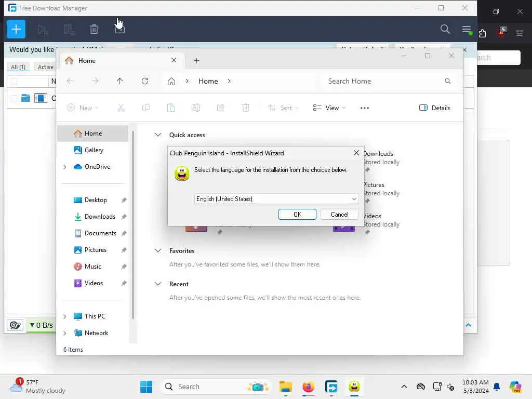Viewport: 532px width, 399px height.
Task: Expand chevron after Home in address bar
Action: pos(229,81)
